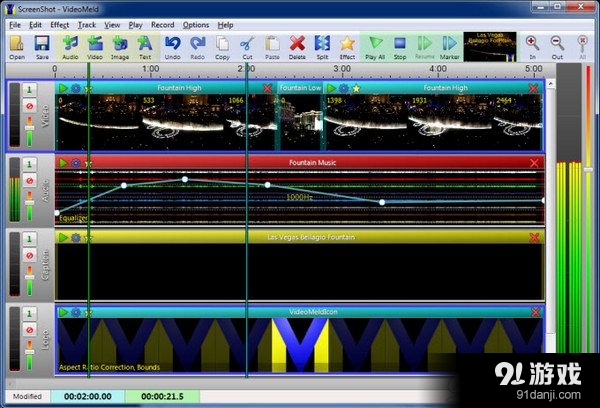Open the Options menu
This screenshot has width=600, height=408.
(196, 25)
